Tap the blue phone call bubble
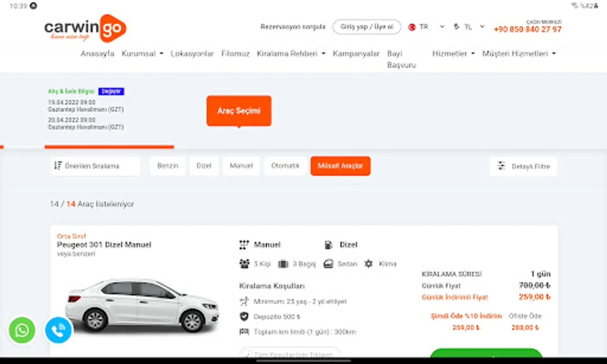 coord(58,330)
